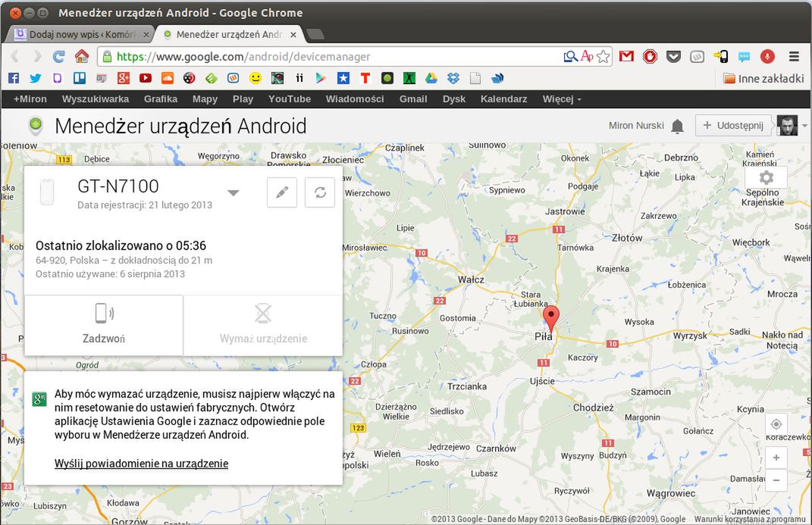
Task: Zoom out on the map with minus
Action: point(776,480)
